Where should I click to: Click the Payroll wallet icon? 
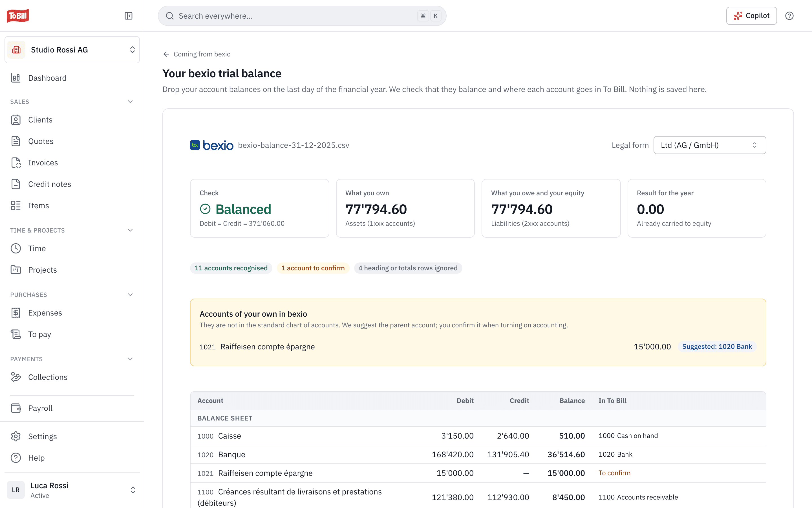(x=16, y=408)
